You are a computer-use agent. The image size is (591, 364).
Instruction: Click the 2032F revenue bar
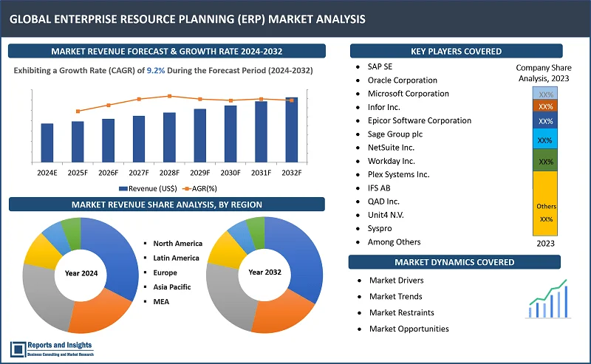point(291,130)
